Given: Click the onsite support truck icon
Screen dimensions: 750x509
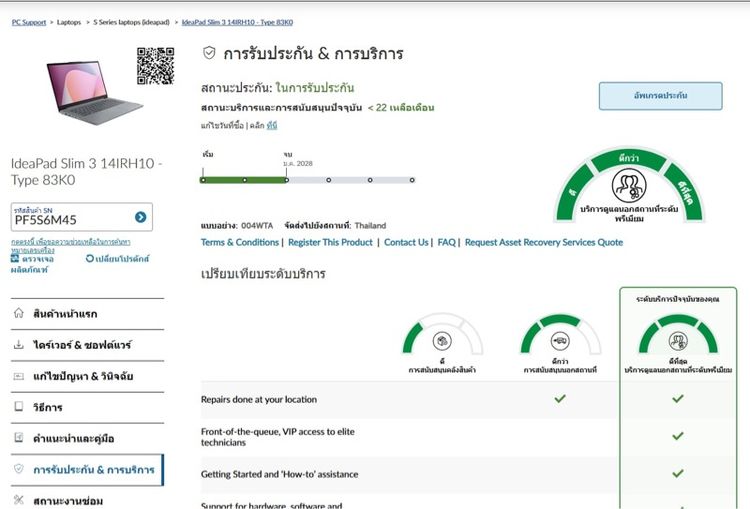Looking at the screenshot, I should pos(560,341).
